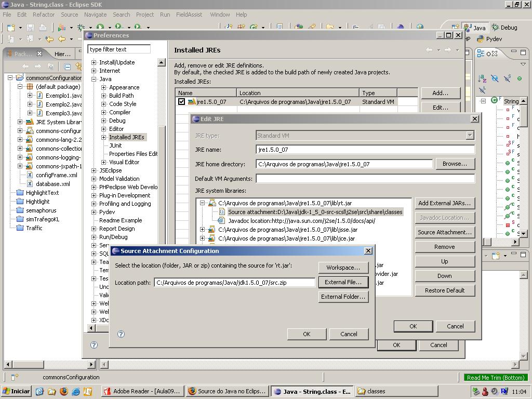
Task: Select the Source attachment row under rt.jar
Action: pos(315,212)
